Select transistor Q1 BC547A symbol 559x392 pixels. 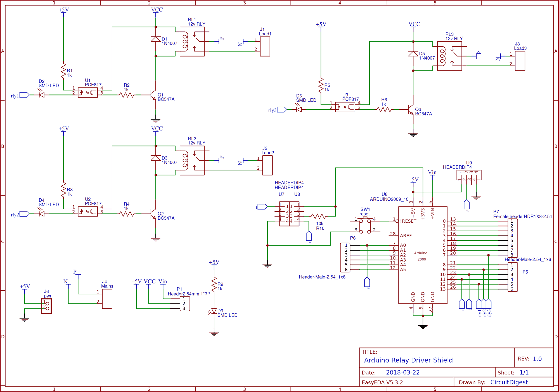tap(153, 95)
